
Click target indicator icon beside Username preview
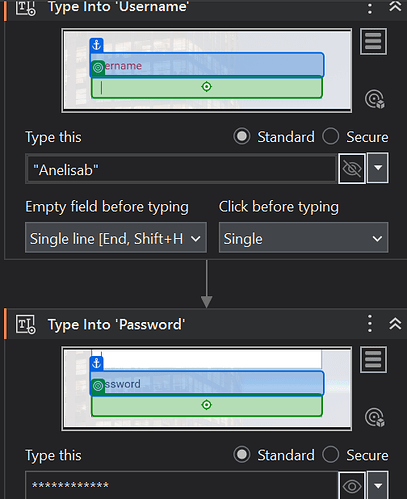(x=375, y=99)
